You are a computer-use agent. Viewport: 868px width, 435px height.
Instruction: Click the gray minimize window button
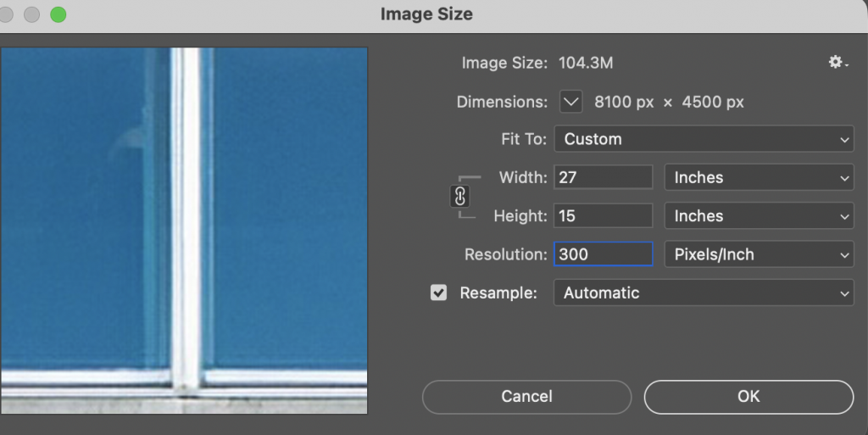coord(32,14)
